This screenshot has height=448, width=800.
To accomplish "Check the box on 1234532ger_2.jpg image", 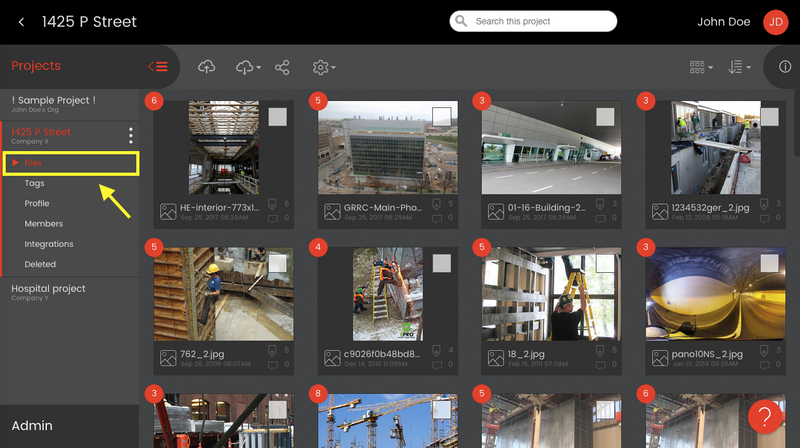I will pyautogui.click(x=769, y=117).
